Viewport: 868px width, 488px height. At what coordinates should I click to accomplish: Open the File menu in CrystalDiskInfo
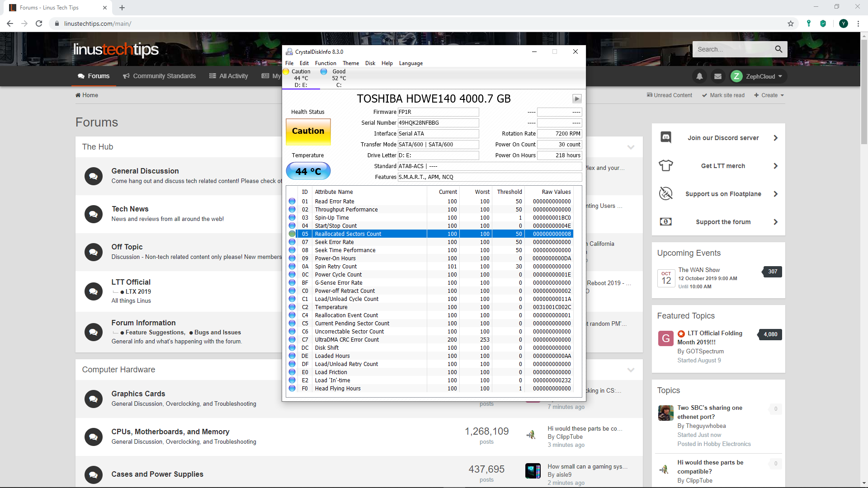coord(289,63)
